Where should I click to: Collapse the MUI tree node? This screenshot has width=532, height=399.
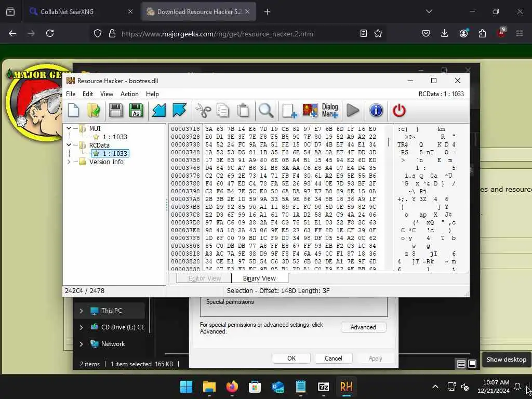click(69, 128)
